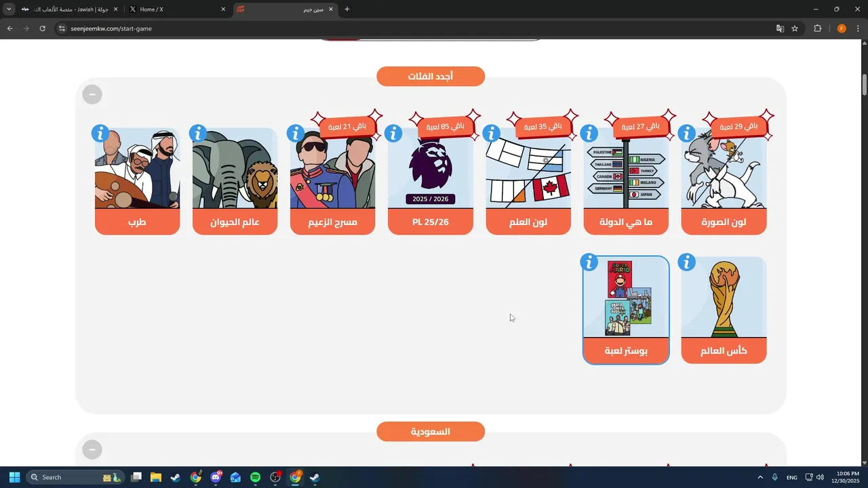This screenshot has width=868, height=488.
Task: Select the كأس العالم category card
Action: tap(724, 310)
